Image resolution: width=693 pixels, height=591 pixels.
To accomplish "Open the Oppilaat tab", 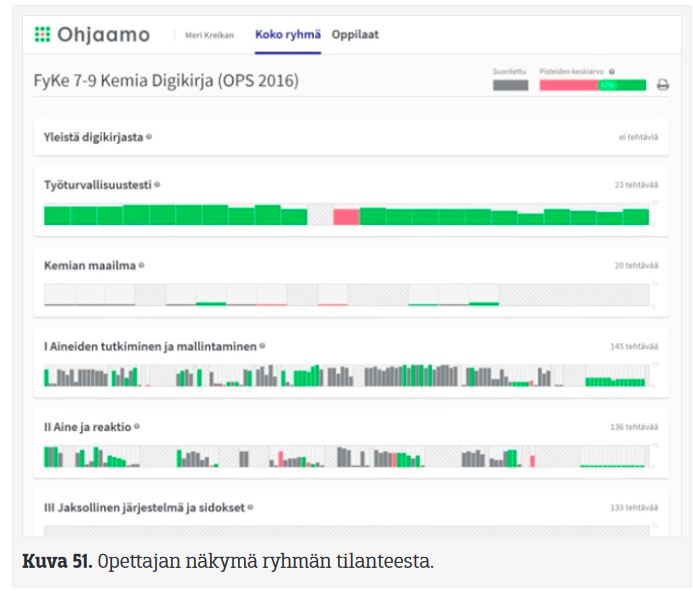I will coord(355,35).
